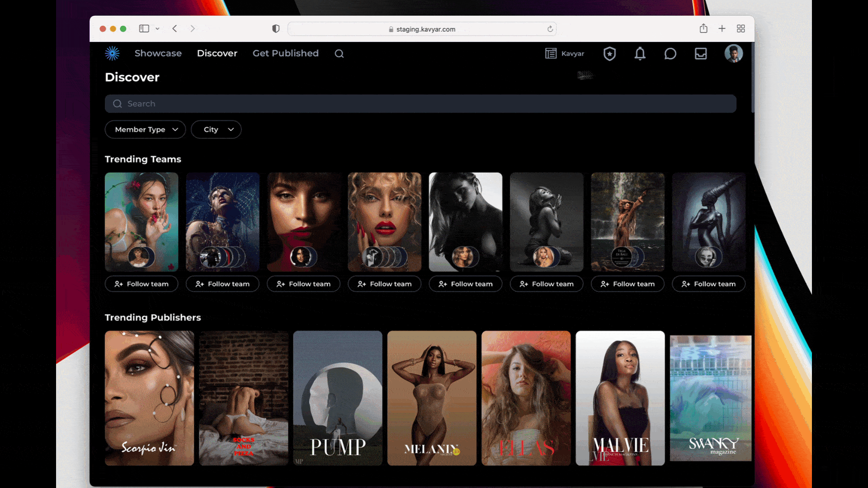Open the teal flower portrait team thumbnail
The height and width of the screenshot is (488, 868).
[142, 222]
